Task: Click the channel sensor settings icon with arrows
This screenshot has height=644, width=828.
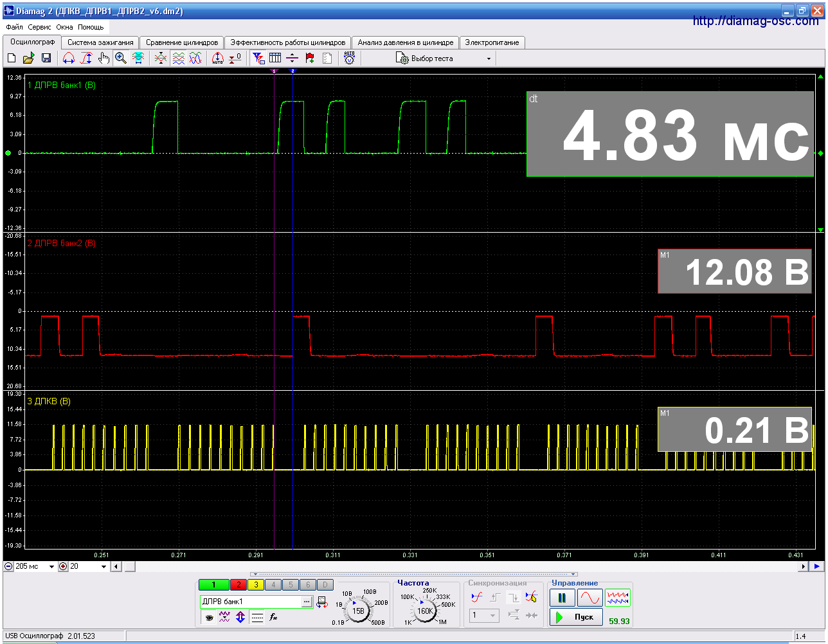Action: click(x=322, y=602)
